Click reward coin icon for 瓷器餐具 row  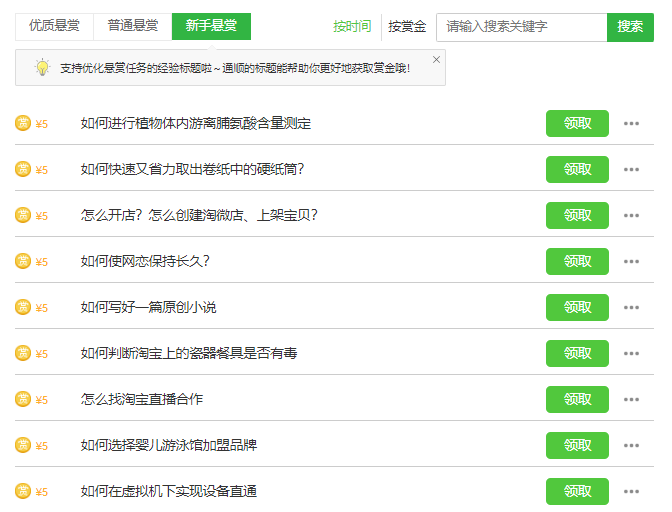23,353
